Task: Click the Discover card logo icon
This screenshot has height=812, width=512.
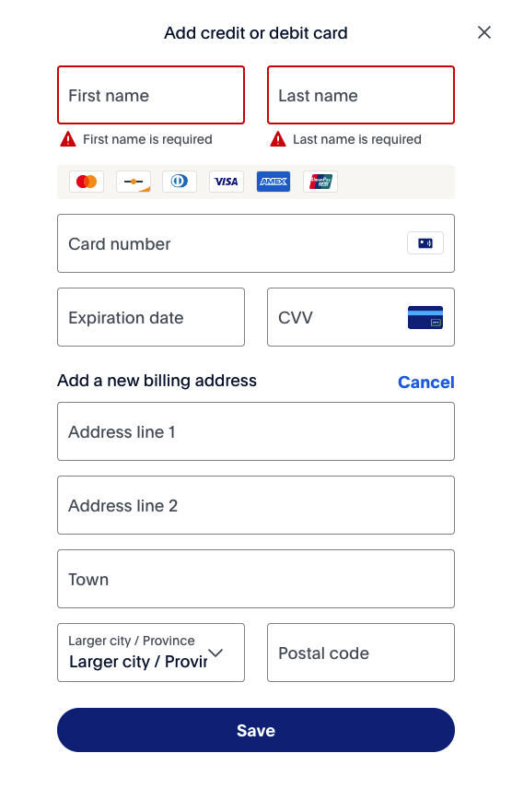Action: coord(134,182)
